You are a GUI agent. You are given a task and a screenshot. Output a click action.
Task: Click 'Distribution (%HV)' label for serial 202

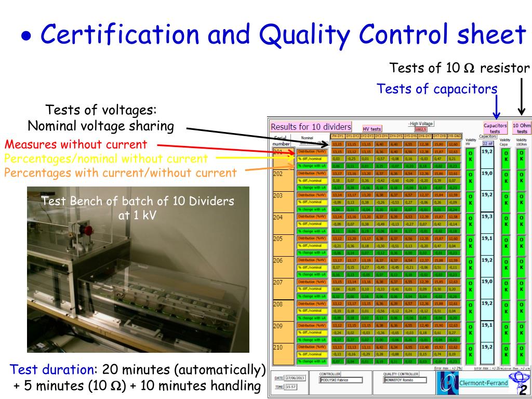[x=312, y=174]
